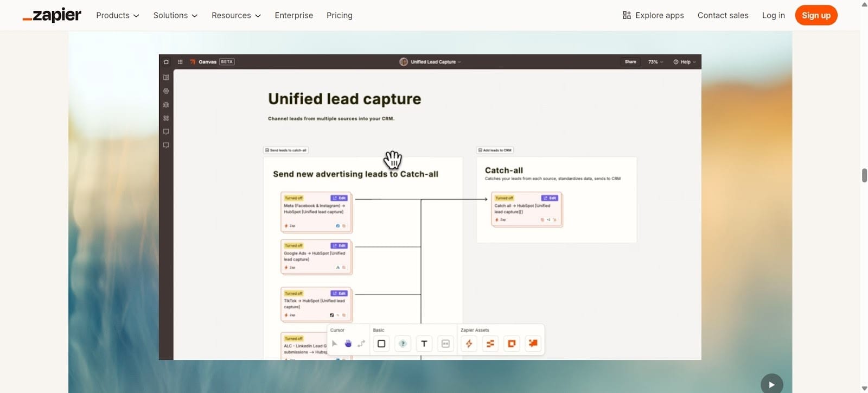Click the TikTok app icon on card

pos(332,315)
